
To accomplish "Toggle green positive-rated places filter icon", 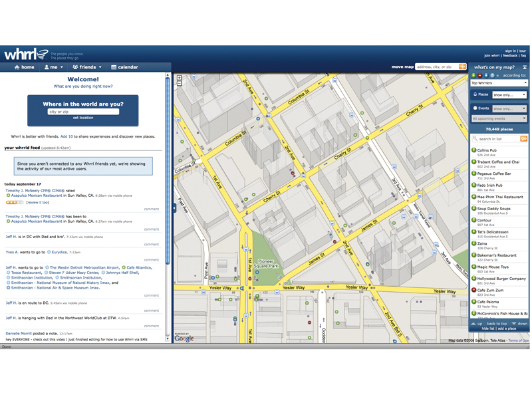I will click(473, 75).
